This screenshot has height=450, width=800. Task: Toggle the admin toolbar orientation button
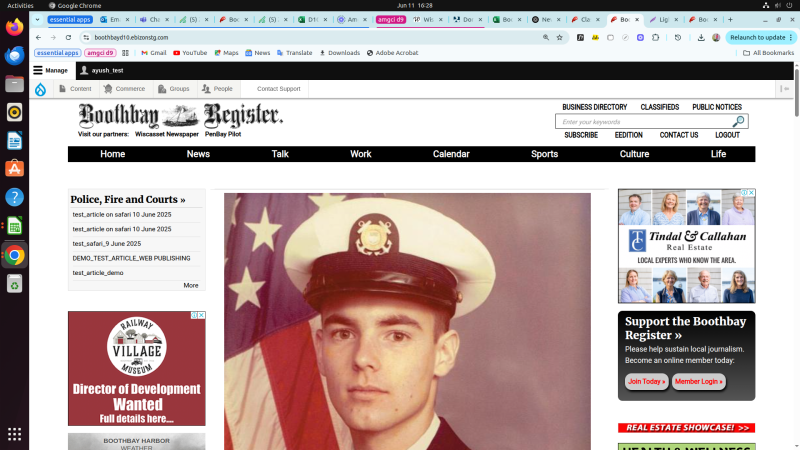[786, 89]
